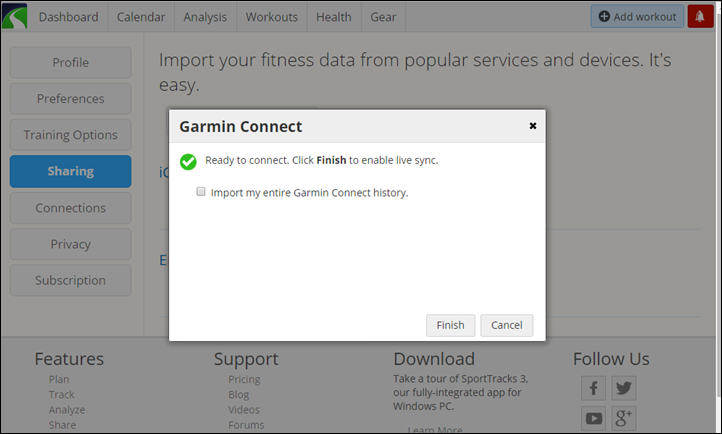Click the "Support" footer heading
This screenshot has height=434, width=722.
pos(246,359)
